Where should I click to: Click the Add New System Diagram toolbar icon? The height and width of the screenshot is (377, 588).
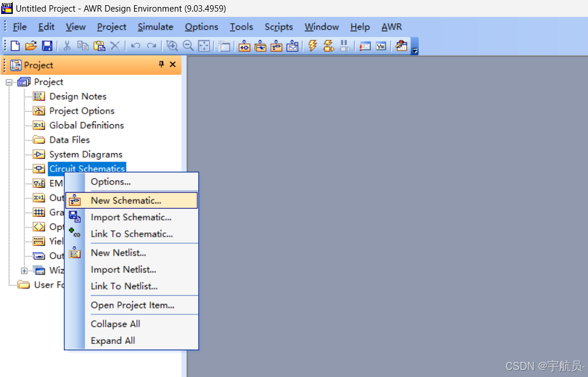(x=244, y=46)
